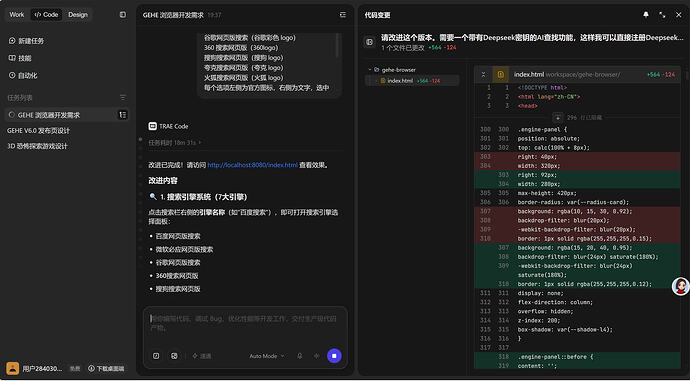The image size is (690, 381).
Task: Click the 任务列表 section label
Action: tap(20, 97)
